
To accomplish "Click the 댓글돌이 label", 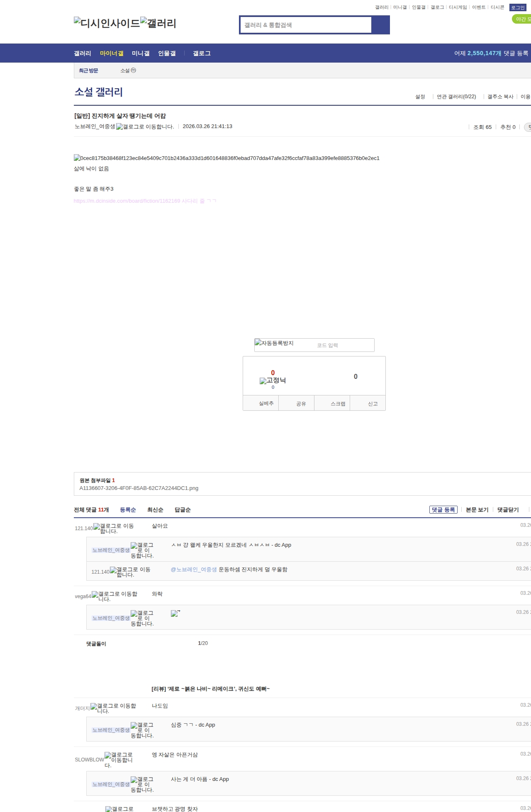I will [x=96, y=644].
